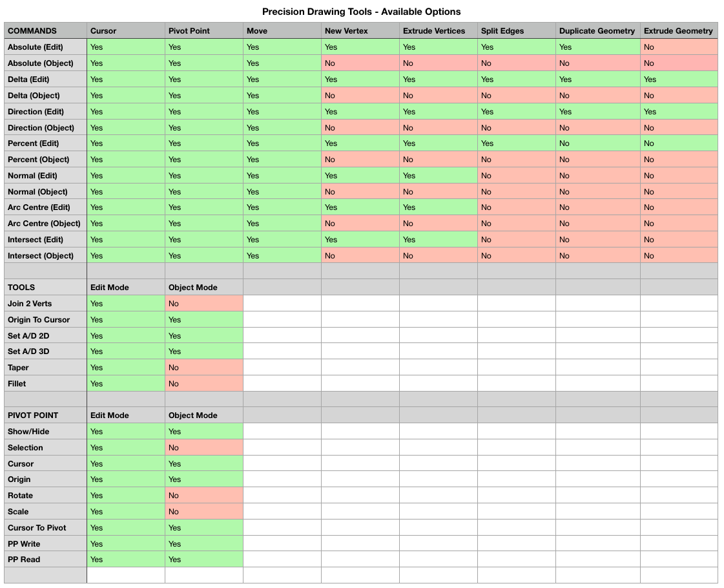Click the Precision Drawing Tools title text

coord(361,12)
